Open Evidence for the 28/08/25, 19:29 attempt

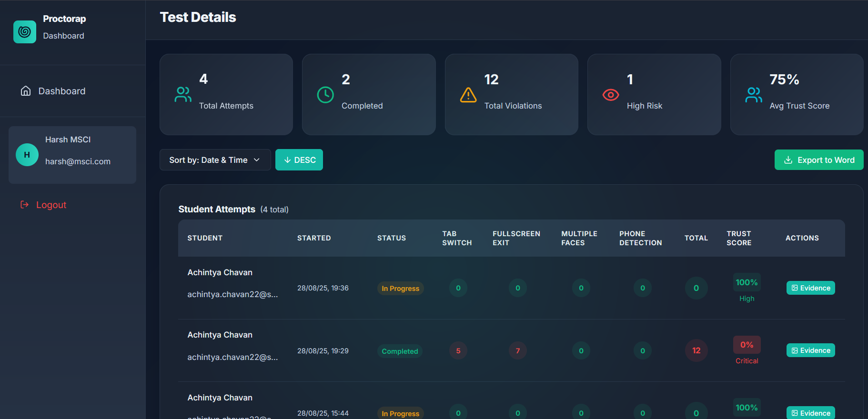point(810,350)
